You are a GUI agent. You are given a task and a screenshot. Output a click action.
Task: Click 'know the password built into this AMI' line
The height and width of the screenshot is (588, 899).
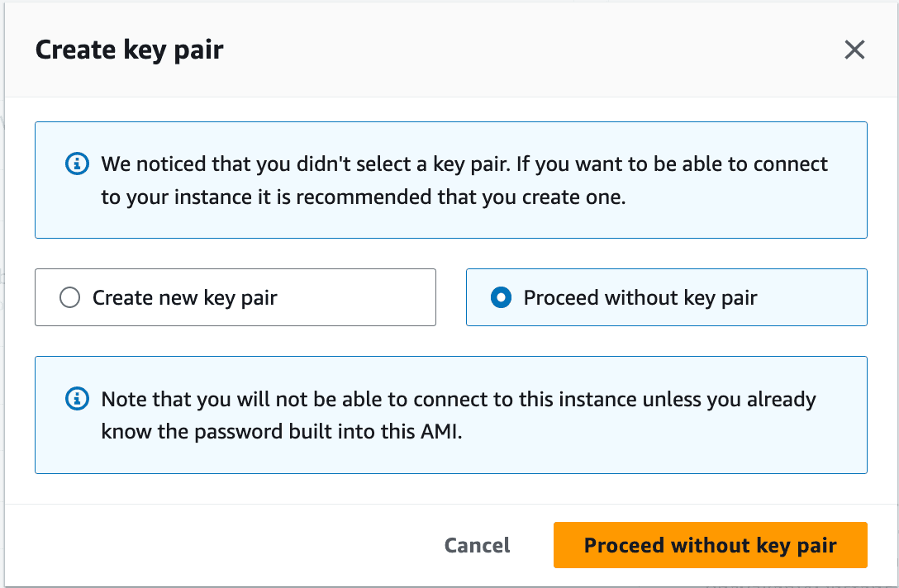pyautogui.click(x=282, y=432)
